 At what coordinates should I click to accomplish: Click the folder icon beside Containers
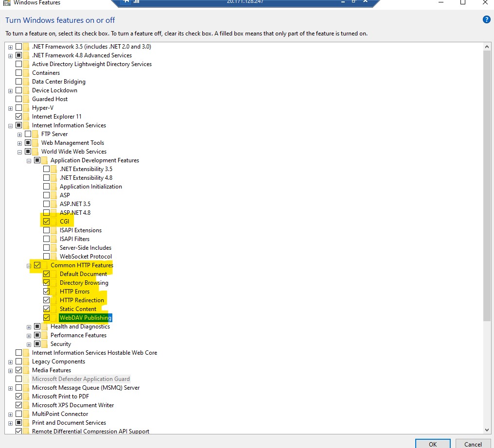pyautogui.click(x=26, y=73)
